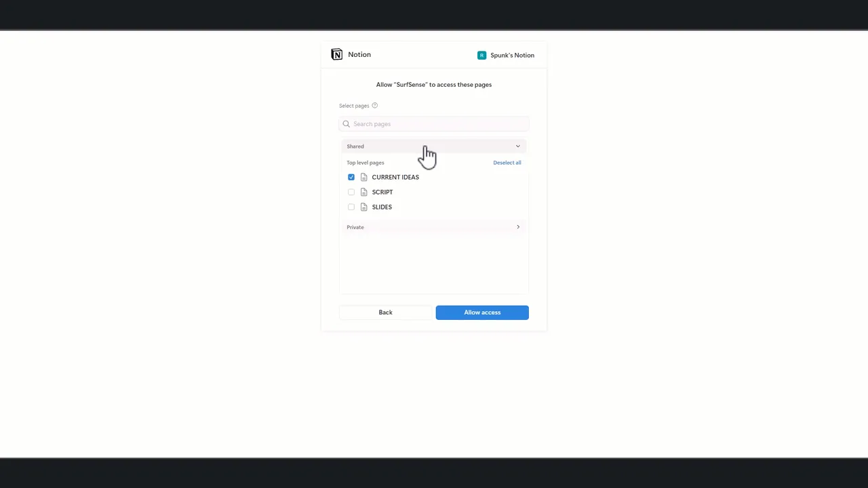Click the Private section label
This screenshot has height=488, width=868.
[355, 227]
